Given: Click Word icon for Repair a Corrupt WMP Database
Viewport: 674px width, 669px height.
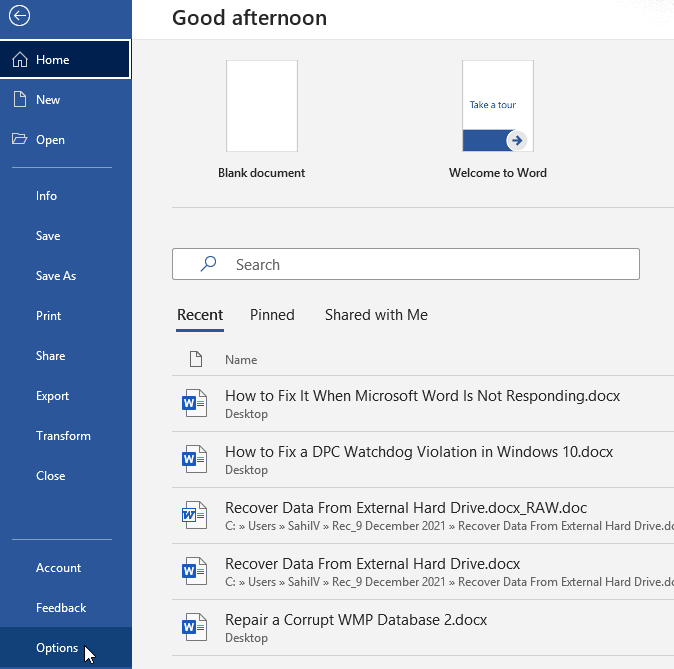Looking at the screenshot, I should click(194, 627).
